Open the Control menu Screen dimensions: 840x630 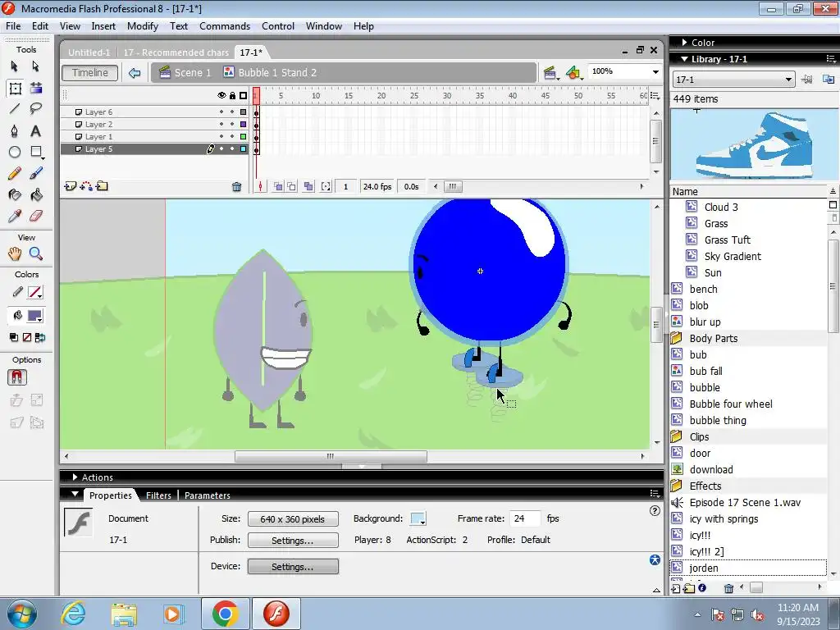[x=278, y=26]
